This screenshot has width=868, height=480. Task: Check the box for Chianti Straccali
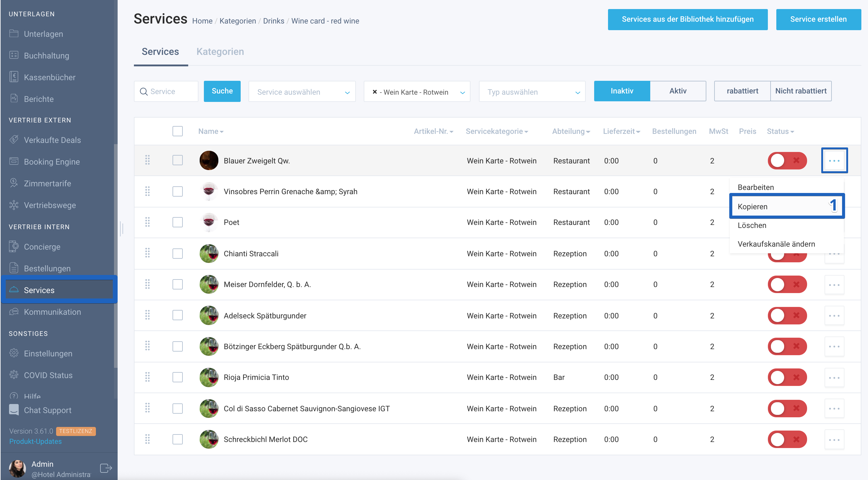pyautogui.click(x=178, y=253)
